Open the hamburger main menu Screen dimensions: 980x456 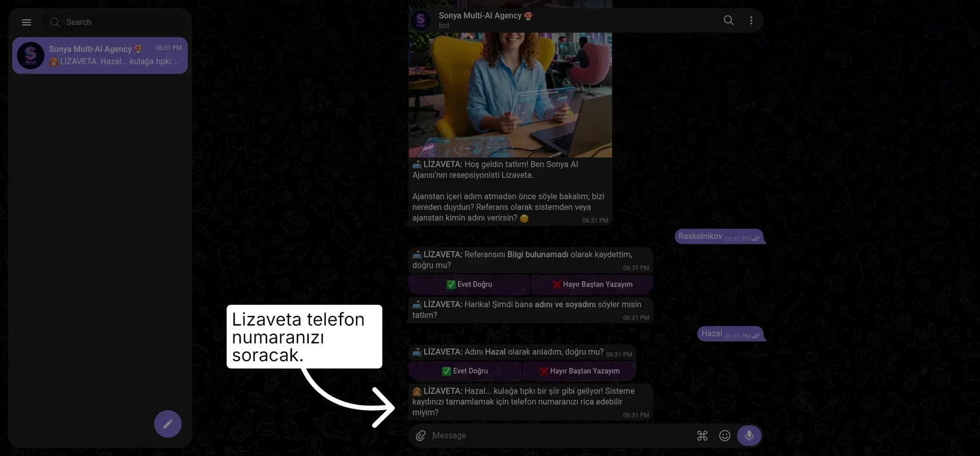coord(26,22)
